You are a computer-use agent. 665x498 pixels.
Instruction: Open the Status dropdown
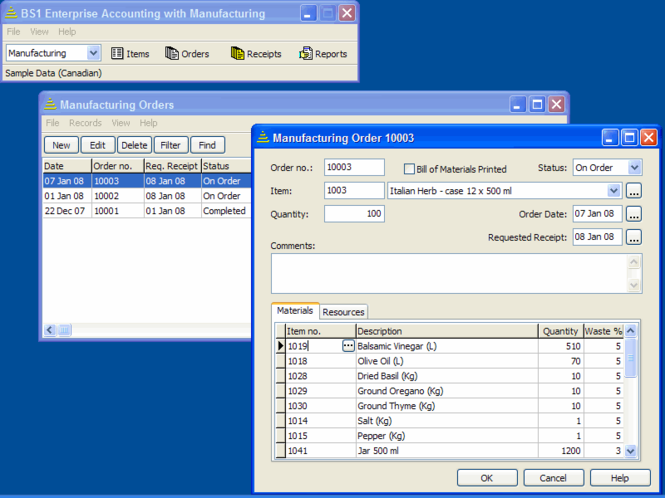634,168
